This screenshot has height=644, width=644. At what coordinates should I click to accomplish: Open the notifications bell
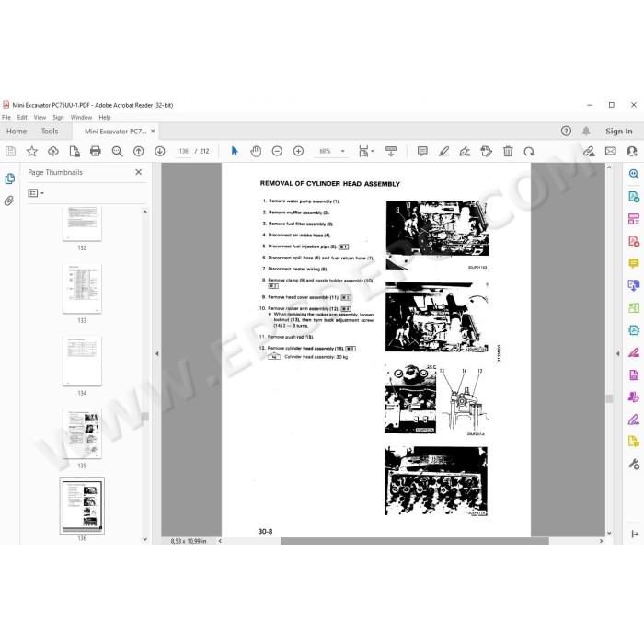tap(586, 131)
